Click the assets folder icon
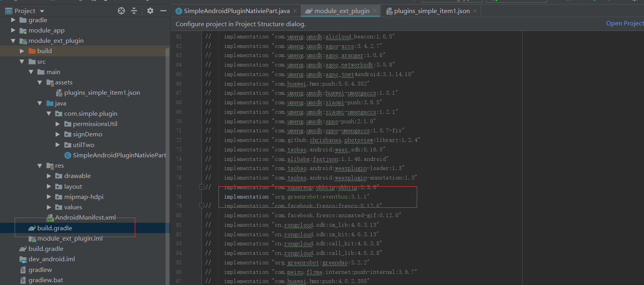This screenshot has height=285, width=644. 50,82
